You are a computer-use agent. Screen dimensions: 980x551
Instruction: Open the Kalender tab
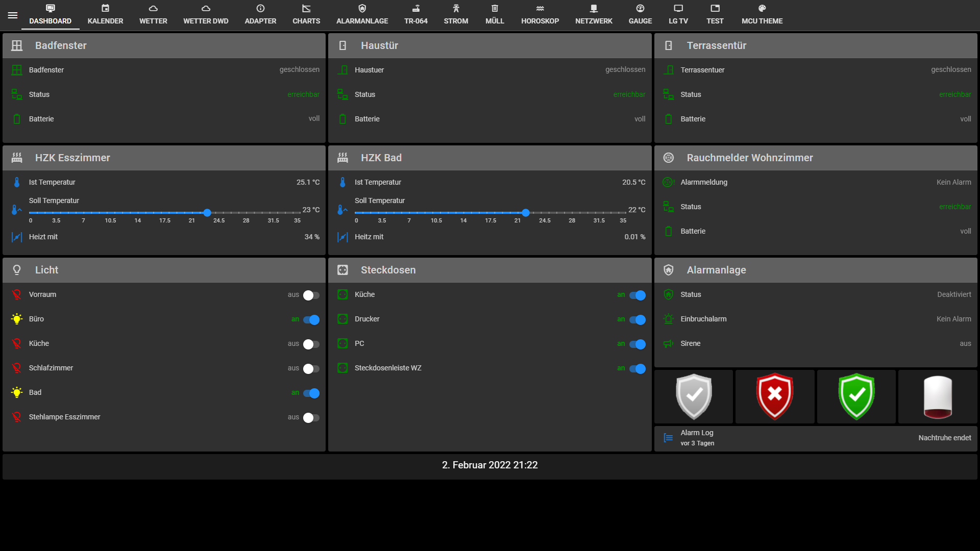coord(105,15)
